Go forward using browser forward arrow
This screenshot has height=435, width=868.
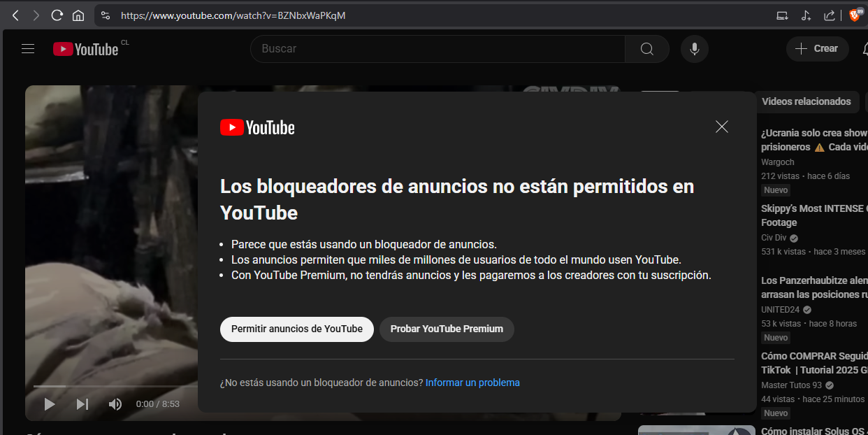(x=36, y=15)
